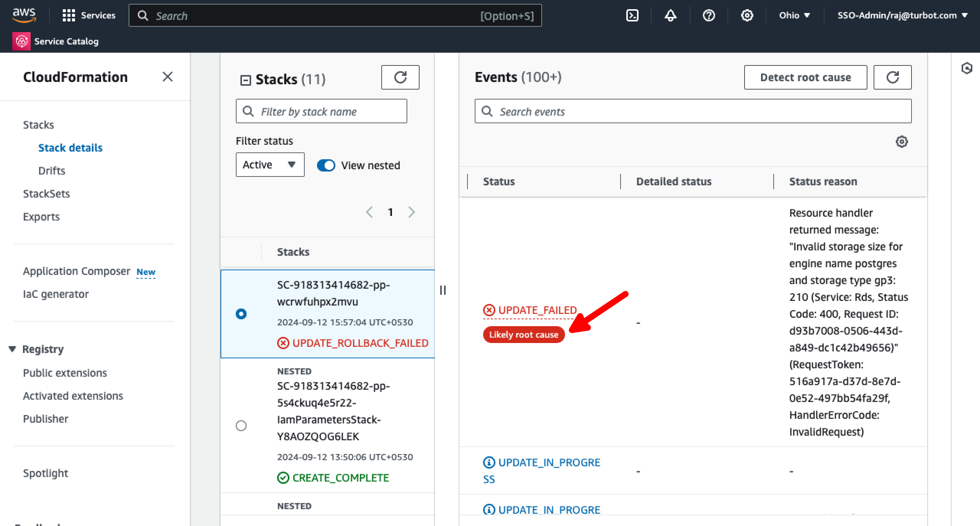The image size is (980, 526).
Task: Open the Services menu
Action: click(89, 15)
